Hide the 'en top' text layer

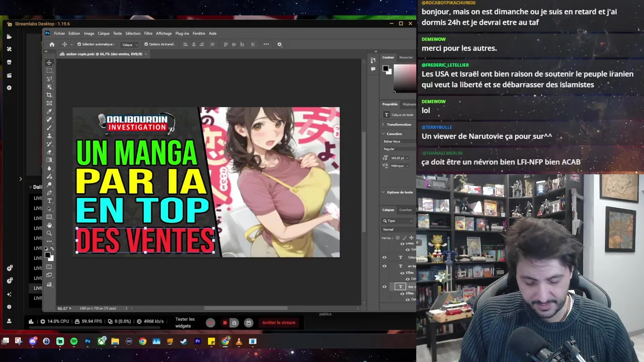coord(385,266)
